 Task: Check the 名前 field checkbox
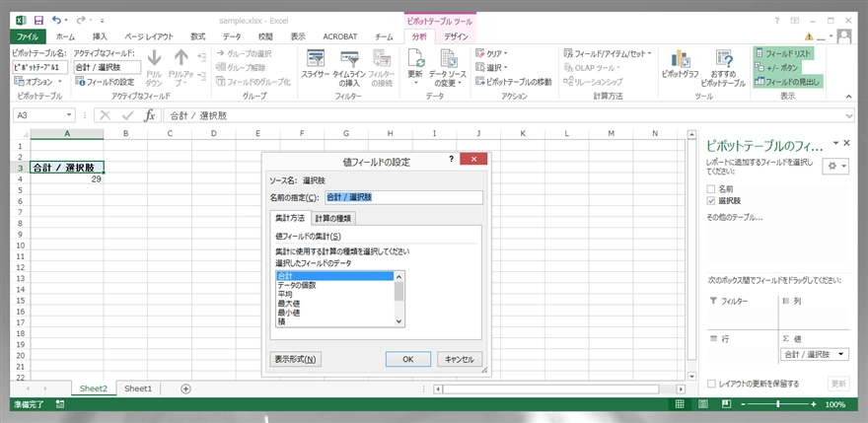(711, 188)
